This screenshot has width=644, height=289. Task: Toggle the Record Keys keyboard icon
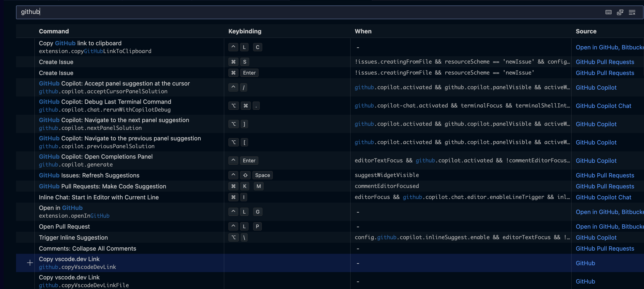point(608,12)
